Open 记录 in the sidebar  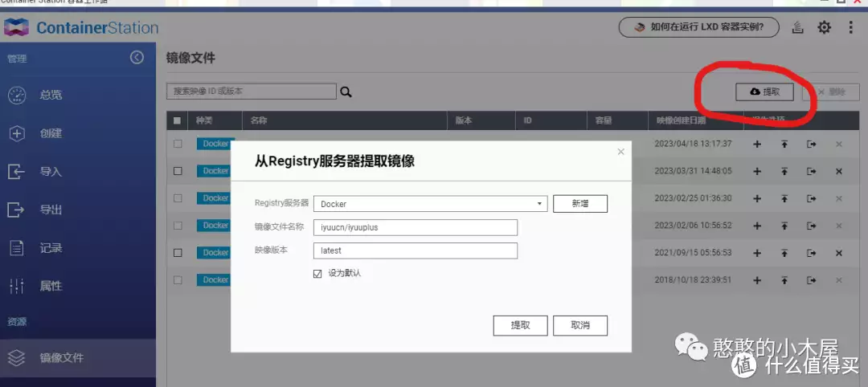click(77, 248)
